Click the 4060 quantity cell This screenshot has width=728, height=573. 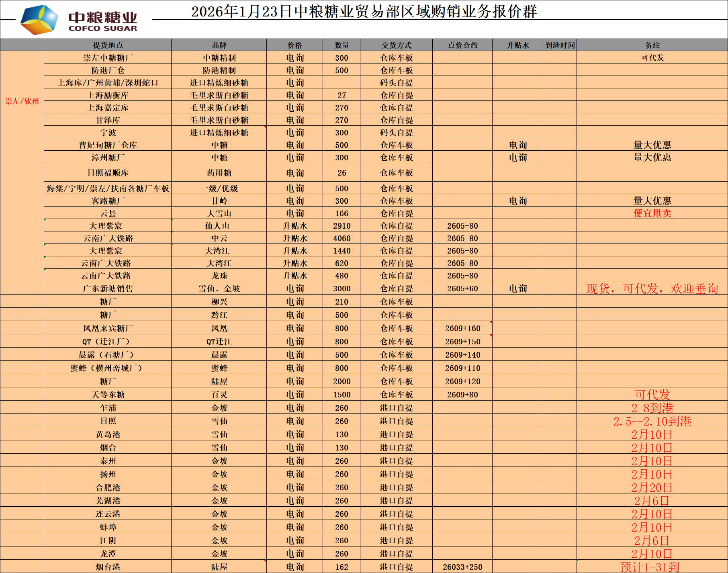click(342, 238)
